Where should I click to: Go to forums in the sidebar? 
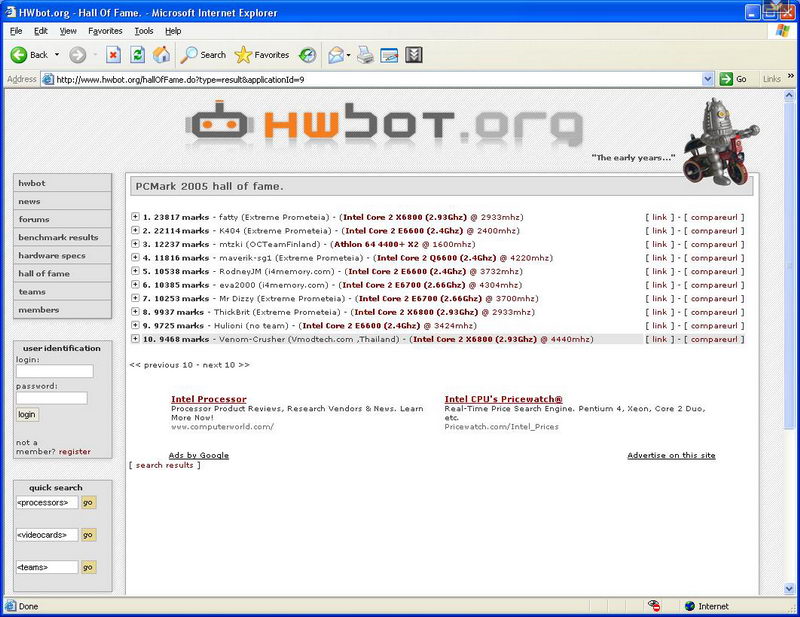point(62,219)
